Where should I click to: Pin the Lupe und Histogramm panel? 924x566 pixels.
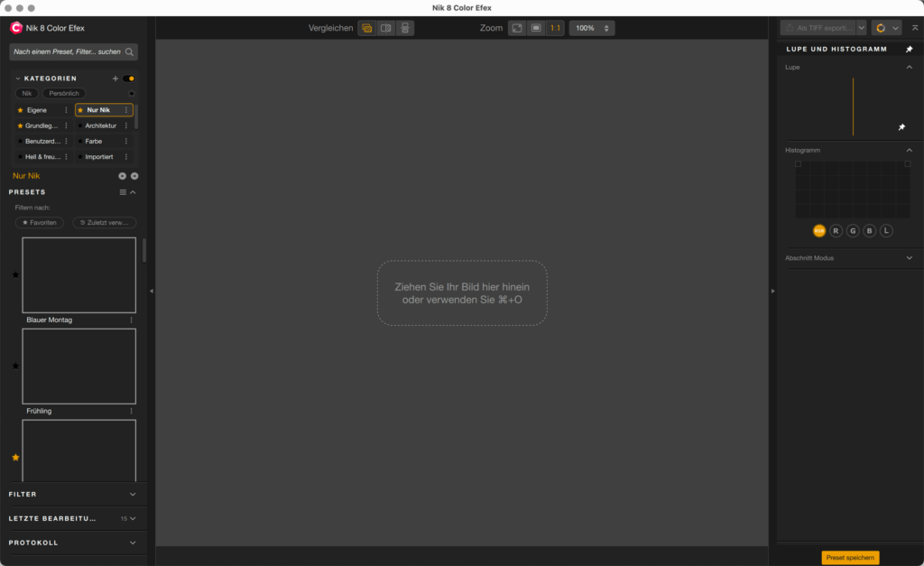click(x=910, y=50)
